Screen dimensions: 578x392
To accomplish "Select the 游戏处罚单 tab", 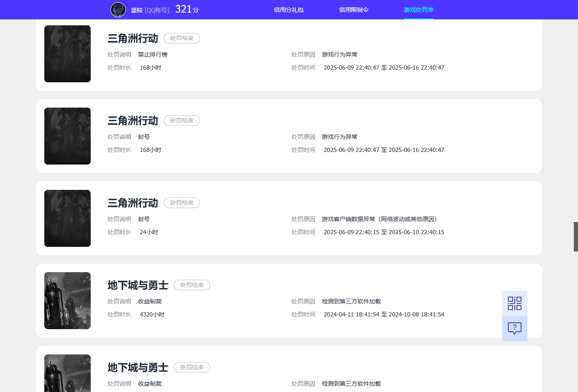I will [x=419, y=10].
